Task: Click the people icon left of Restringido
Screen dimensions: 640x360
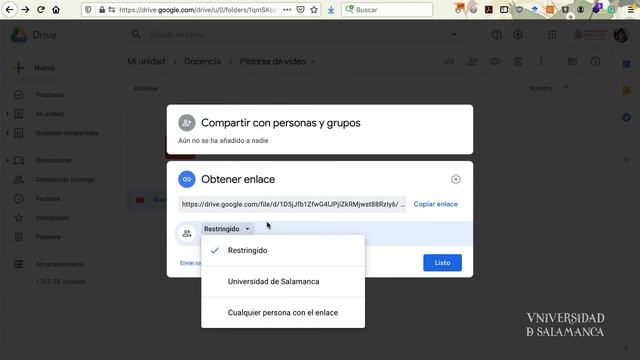Action: (x=187, y=233)
